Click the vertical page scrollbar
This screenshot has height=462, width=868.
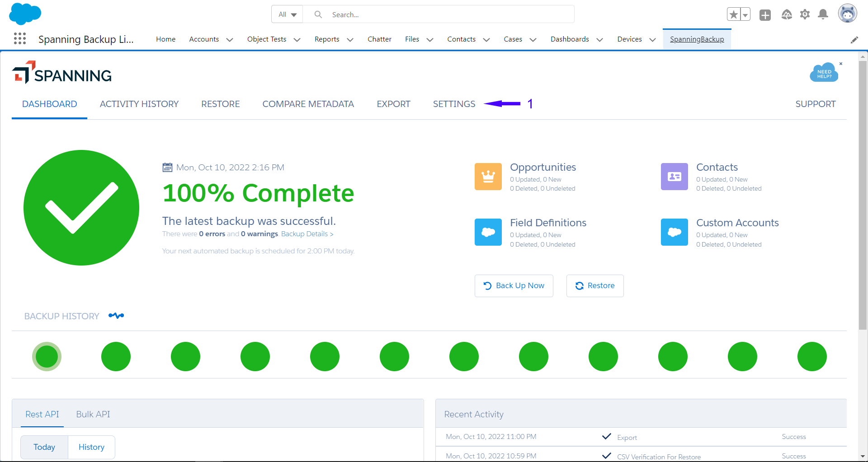[863, 196]
